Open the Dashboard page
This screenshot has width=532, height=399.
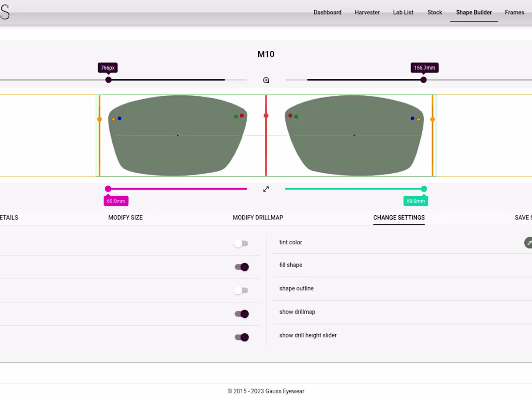[327, 12]
